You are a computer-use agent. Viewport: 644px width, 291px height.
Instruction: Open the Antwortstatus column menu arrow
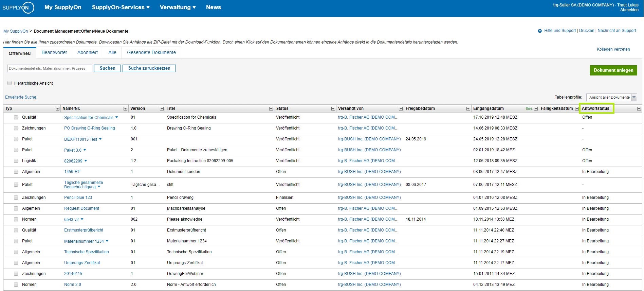[x=639, y=109]
